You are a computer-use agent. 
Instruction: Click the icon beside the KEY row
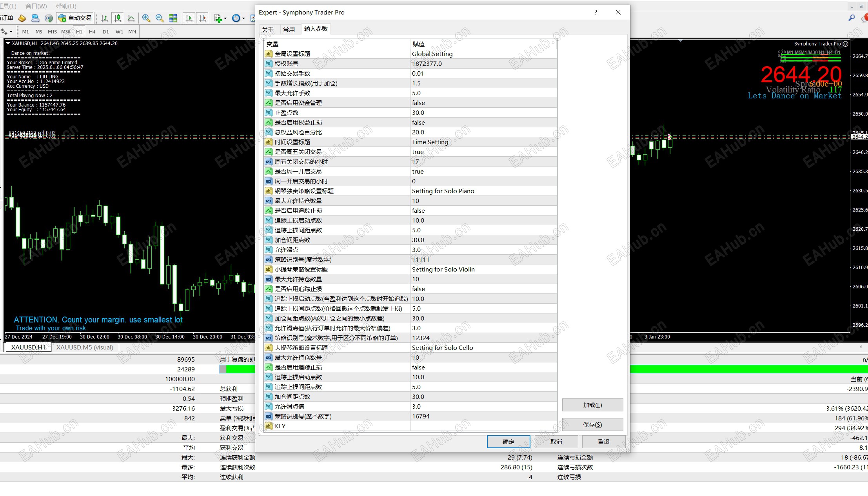click(x=269, y=426)
